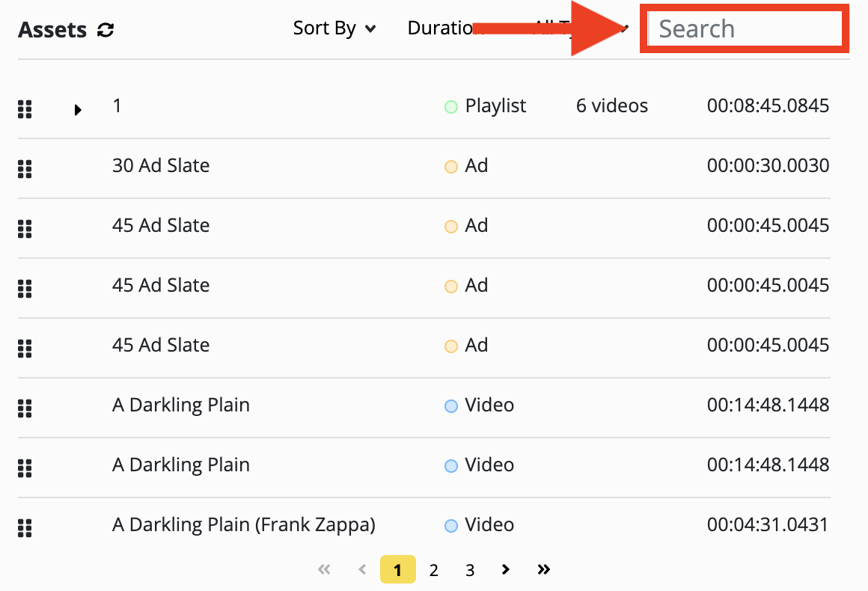The height and width of the screenshot is (591, 868).
Task: Grab drag handle for playlist 1
Action: pyautogui.click(x=25, y=109)
